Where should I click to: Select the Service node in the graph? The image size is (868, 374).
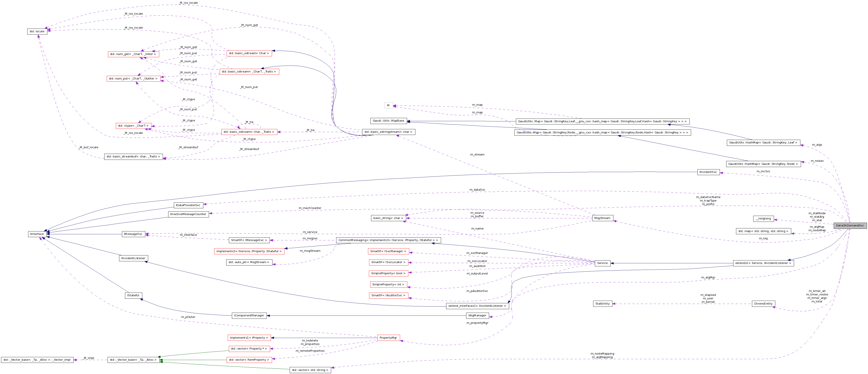[x=603, y=263]
